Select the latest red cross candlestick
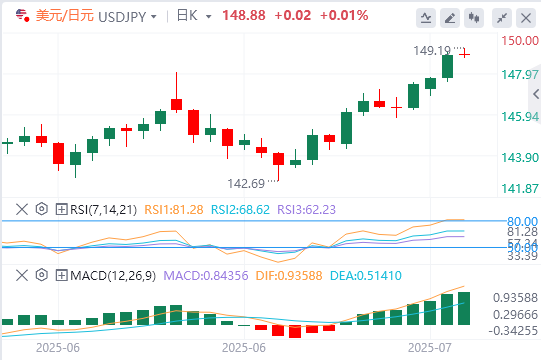Image resolution: width=541 pixels, height=360 pixels. (464, 53)
